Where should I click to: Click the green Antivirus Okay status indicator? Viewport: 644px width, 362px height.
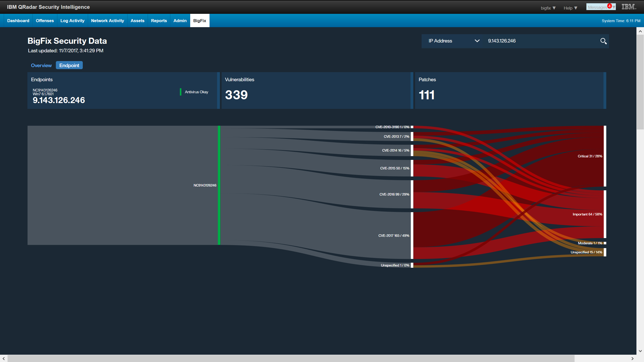coord(181,92)
